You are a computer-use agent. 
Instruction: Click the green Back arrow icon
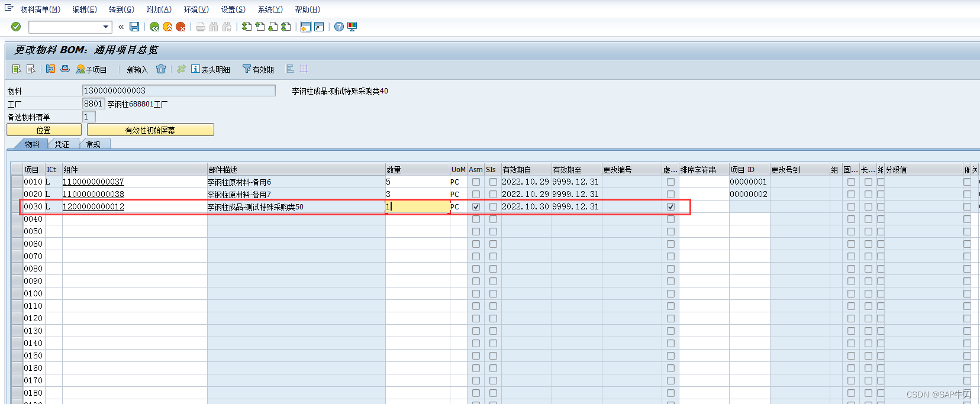(154, 27)
